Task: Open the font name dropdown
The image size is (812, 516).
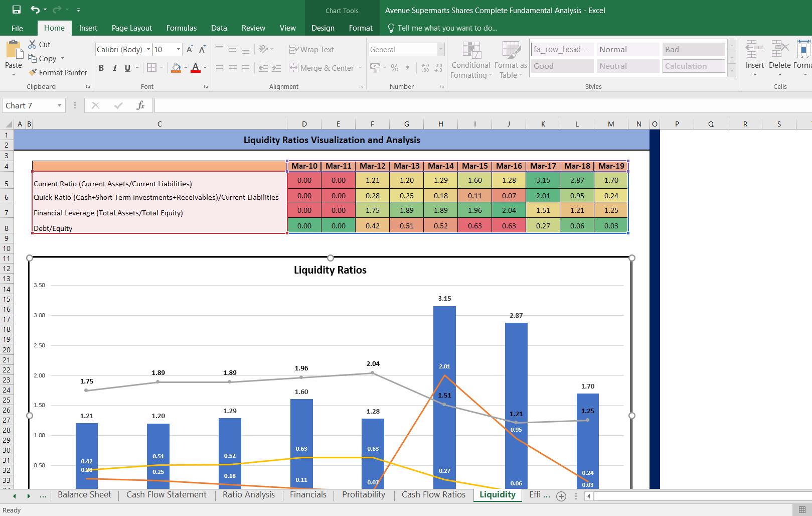Action: [x=148, y=49]
